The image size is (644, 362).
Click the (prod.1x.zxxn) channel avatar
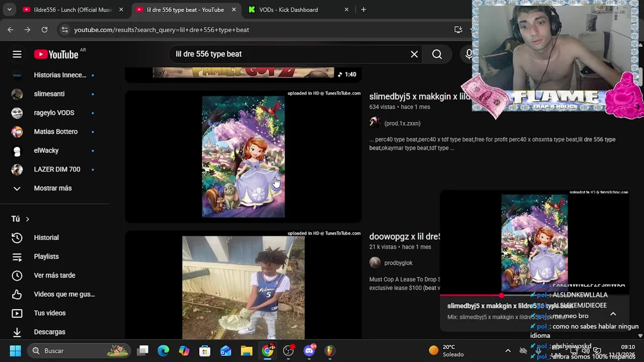[x=375, y=123]
